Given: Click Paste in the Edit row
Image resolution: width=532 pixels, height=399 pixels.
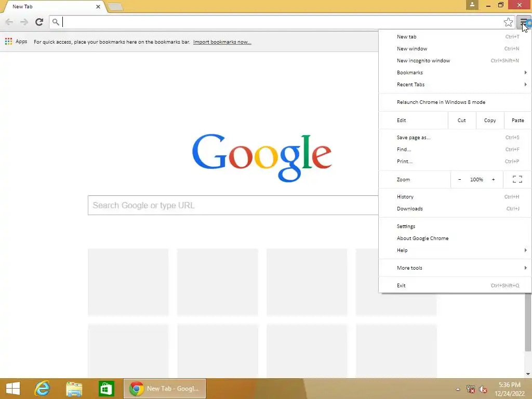Looking at the screenshot, I should click(x=518, y=121).
